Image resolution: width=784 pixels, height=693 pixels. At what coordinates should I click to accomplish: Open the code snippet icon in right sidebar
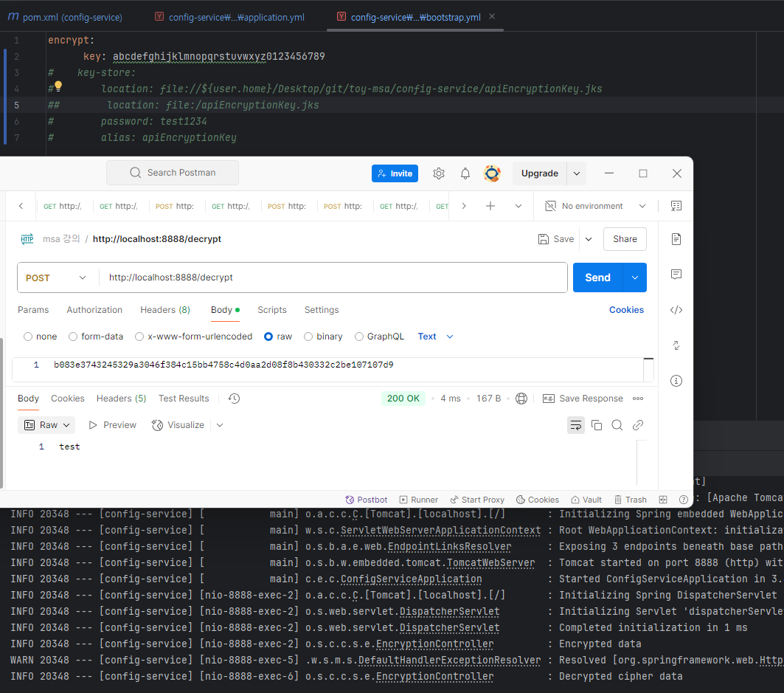coord(676,310)
